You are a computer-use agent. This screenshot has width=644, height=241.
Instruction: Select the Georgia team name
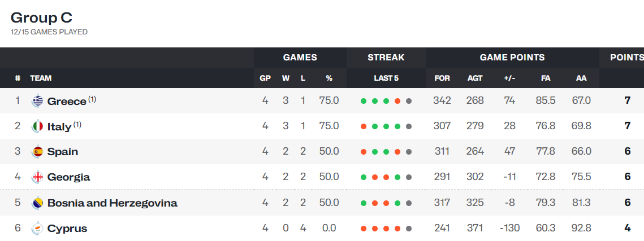[x=68, y=177]
